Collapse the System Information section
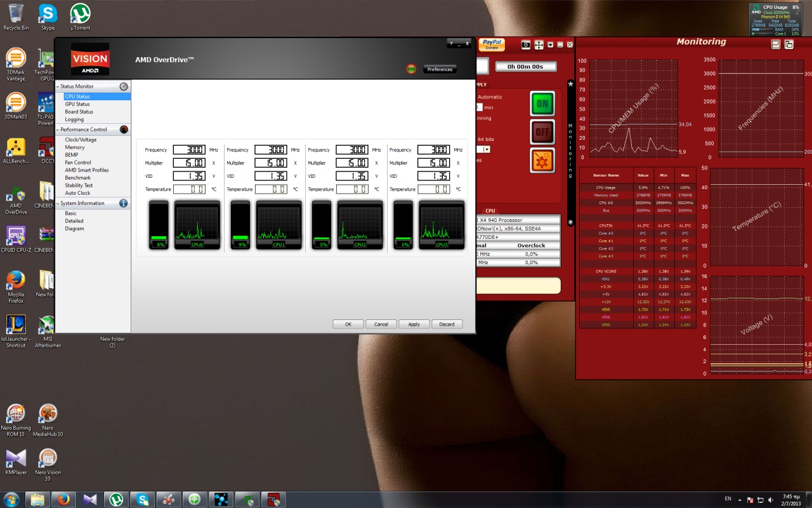 [x=58, y=203]
